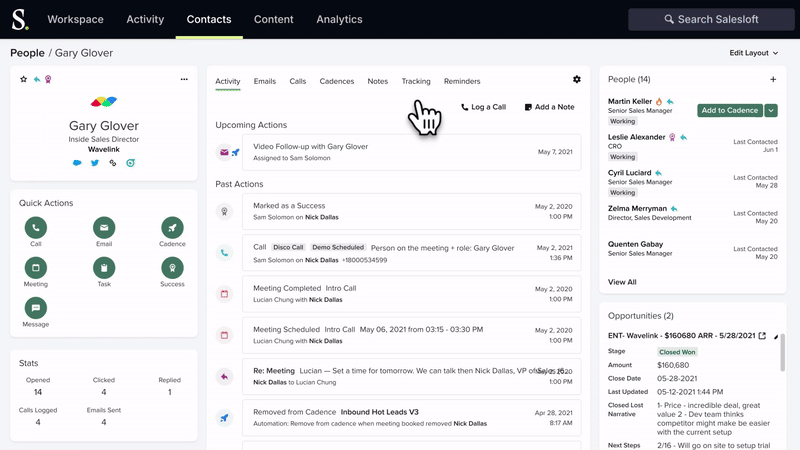Viewport: 800px width, 450px height.
Task: Click the reply arrow icon beside Re: Meeting
Action: pyautogui.click(x=224, y=377)
